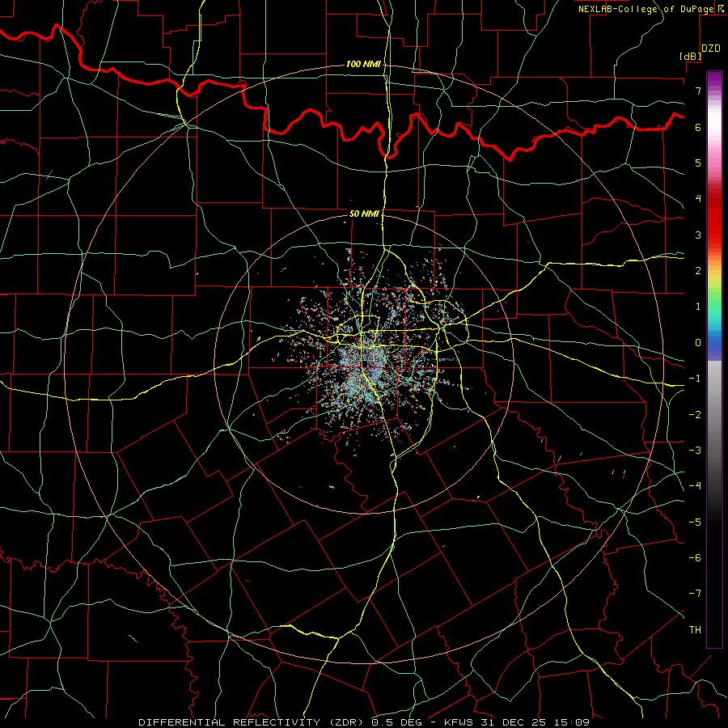Viewport: 728px width, 728px height.
Task: Click the -3 value on the color scale
Action: pyautogui.click(x=695, y=451)
